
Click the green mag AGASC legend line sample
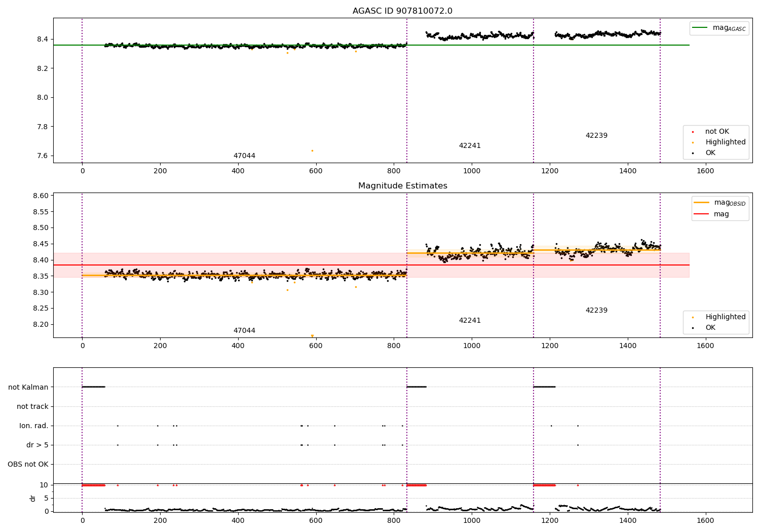coord(699,28)
